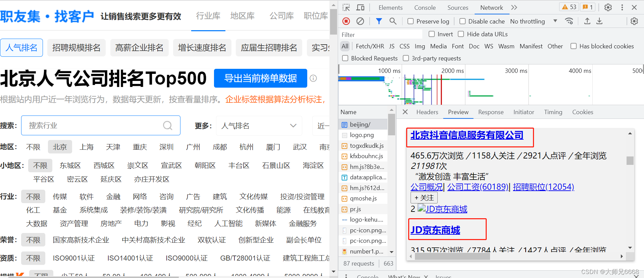Select logo-kehu request entry
Image resolution: width=644 pixels, height=278 pixels.
(363, 220)
